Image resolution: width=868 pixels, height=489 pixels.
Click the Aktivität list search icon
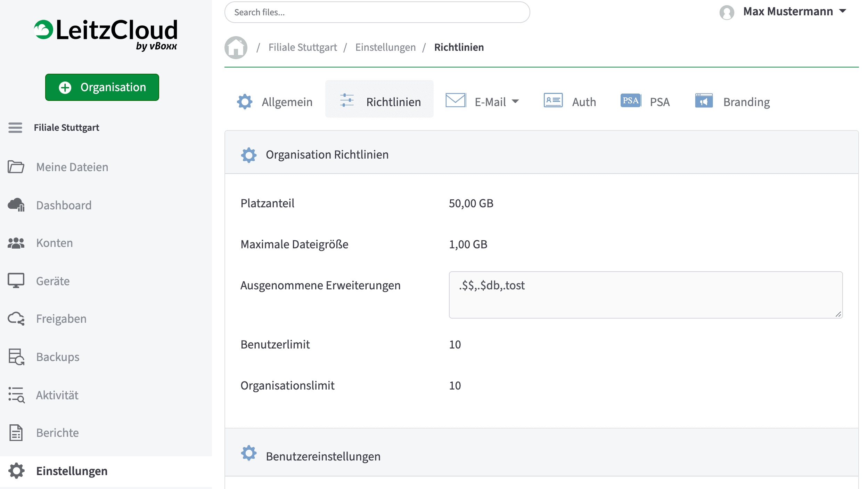tap(16, 395)
